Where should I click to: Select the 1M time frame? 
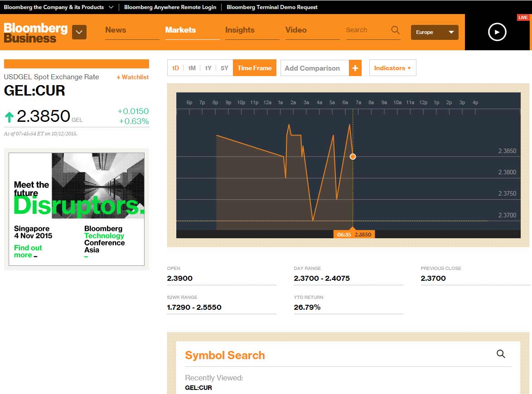(x=191, y=67)
